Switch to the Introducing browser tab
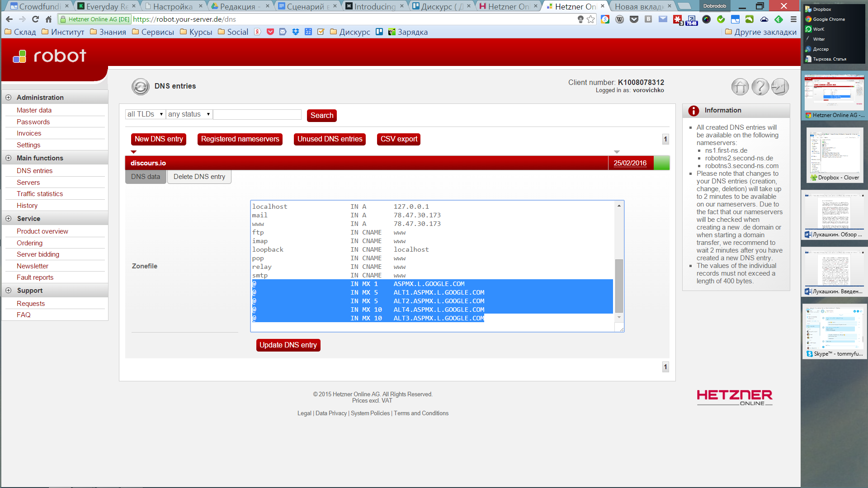This screenshot has width=868, height=488. 375,6
